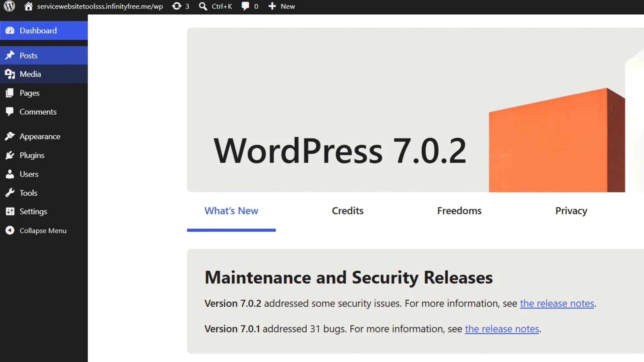This screenshot has height=362, width=644.
Task: Open release notes link for Version 7.0.1
Action: pyautogui.click(x=502, y=329)
